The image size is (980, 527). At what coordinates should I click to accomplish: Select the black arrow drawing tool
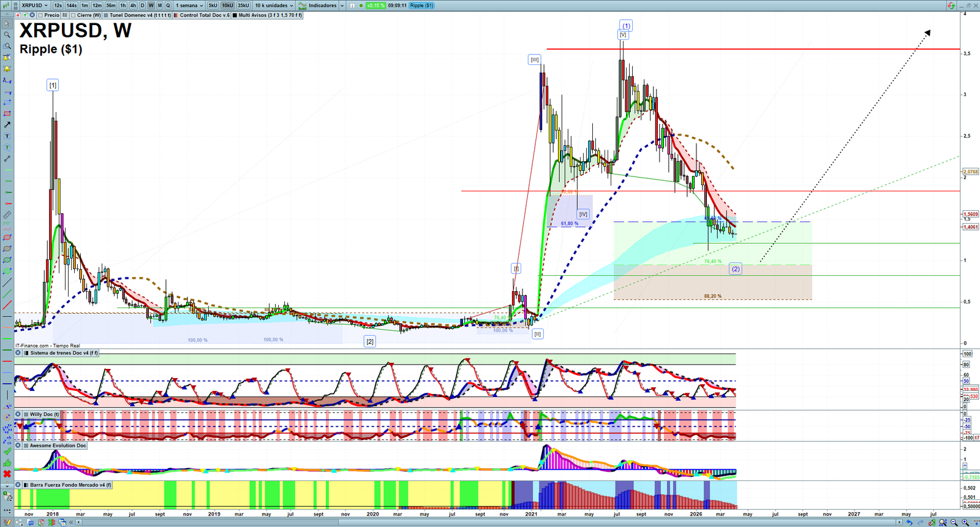pos(7,125)
